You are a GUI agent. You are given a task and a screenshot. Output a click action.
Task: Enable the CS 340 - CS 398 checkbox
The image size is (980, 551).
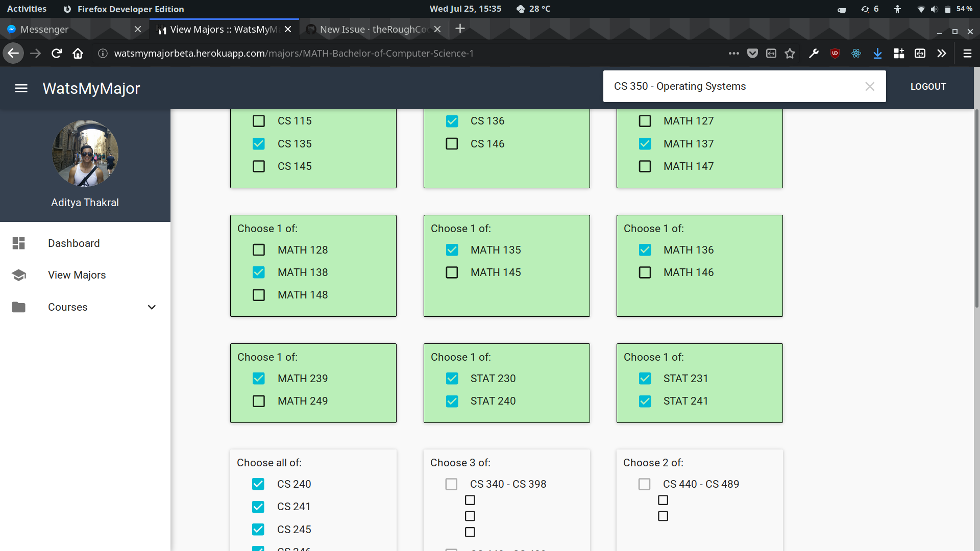[452, 484]
